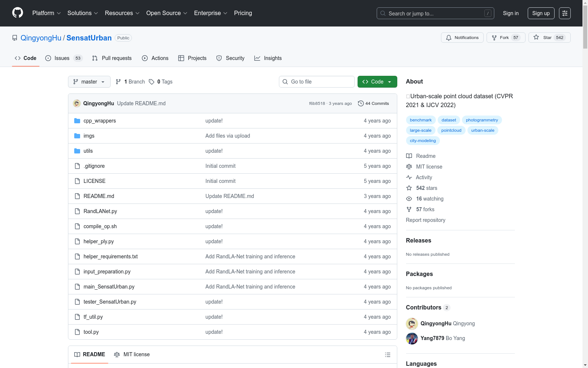This screenshot has width=588, height=368.
Task: Expand the Solutions menu
Action: pyautogui.click(x=83, y=13)
